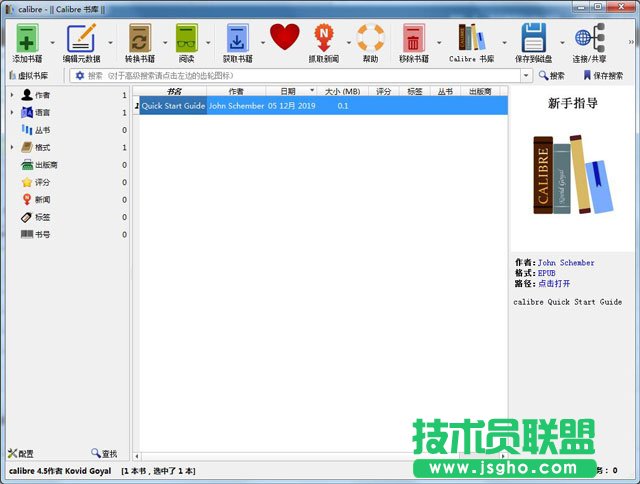Expand the 作者 (Authors) tree node
The image size is (640, 484).
click(x=11, y=95)
